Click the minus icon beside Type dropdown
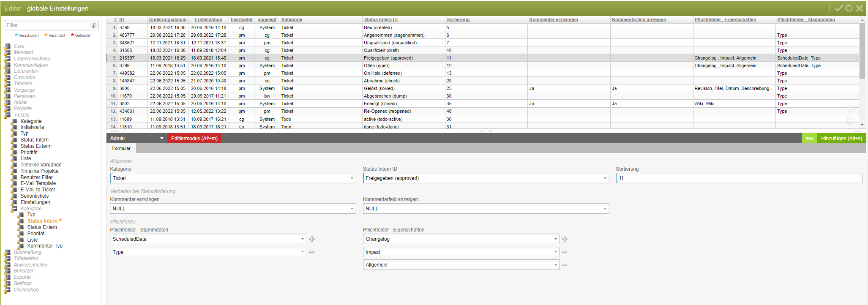The image size is (868, 305). 312,252
